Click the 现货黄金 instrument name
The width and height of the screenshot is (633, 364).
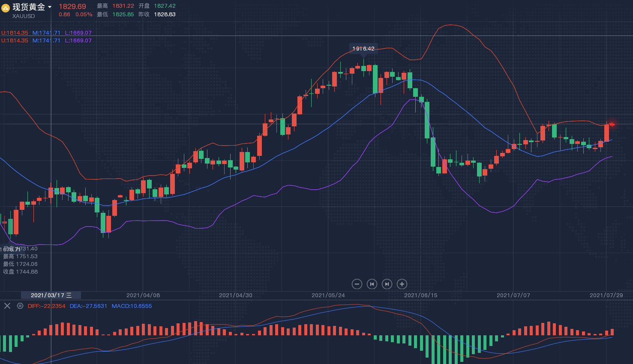(29, 7)
